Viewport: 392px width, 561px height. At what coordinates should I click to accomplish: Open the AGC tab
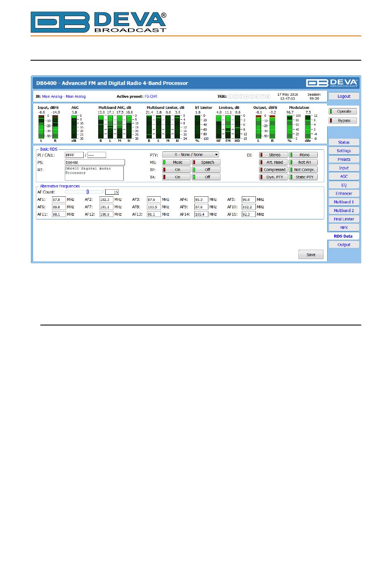coord(344,176)
